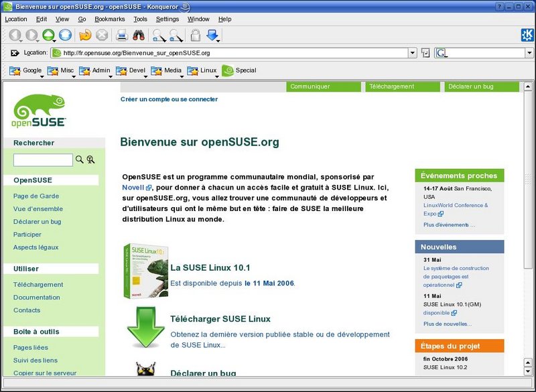Click the blue download arrow toolbar icon
Screen dimensions: 536x392
pyautogui.click(x=212, y=35)
